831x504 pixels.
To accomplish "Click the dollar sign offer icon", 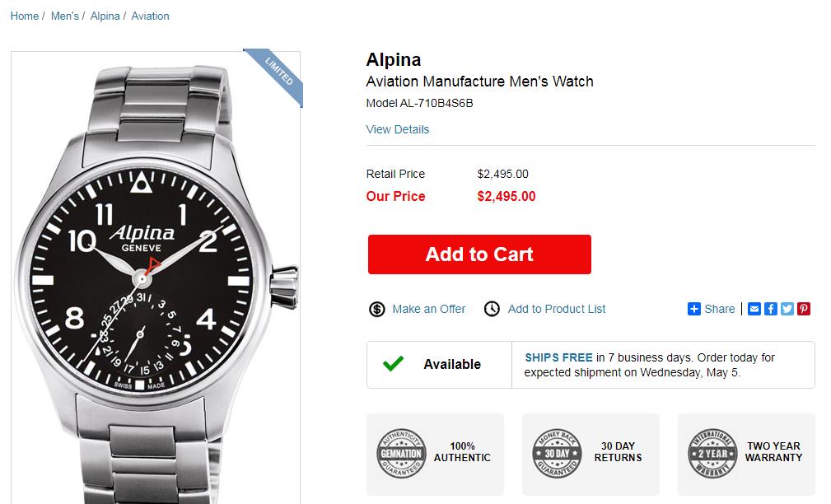I will click(x=377, y=309).
